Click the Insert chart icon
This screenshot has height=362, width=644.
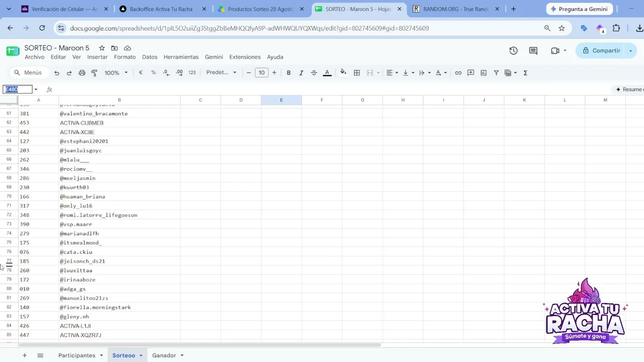tap(484, 73)
